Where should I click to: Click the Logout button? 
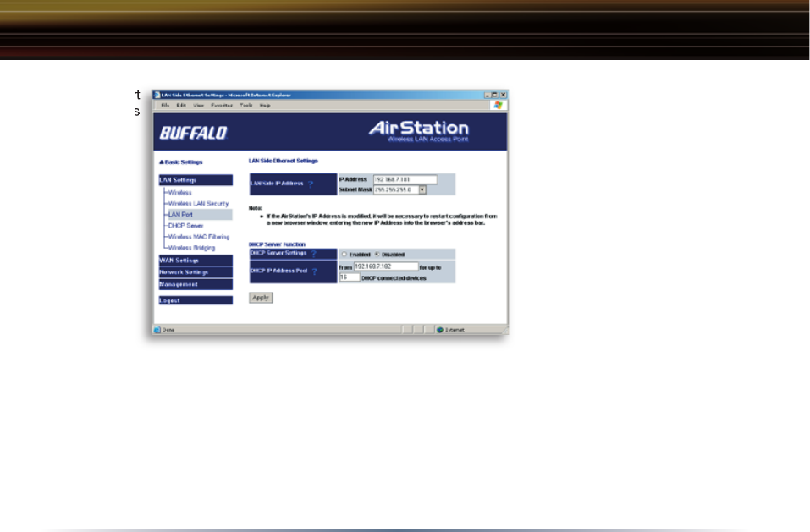(x=196, y=300)
